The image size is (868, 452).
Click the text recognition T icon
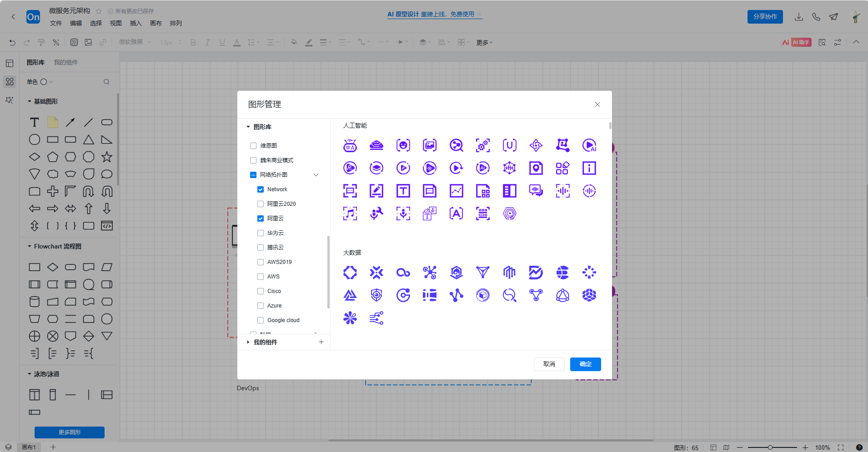403,191
